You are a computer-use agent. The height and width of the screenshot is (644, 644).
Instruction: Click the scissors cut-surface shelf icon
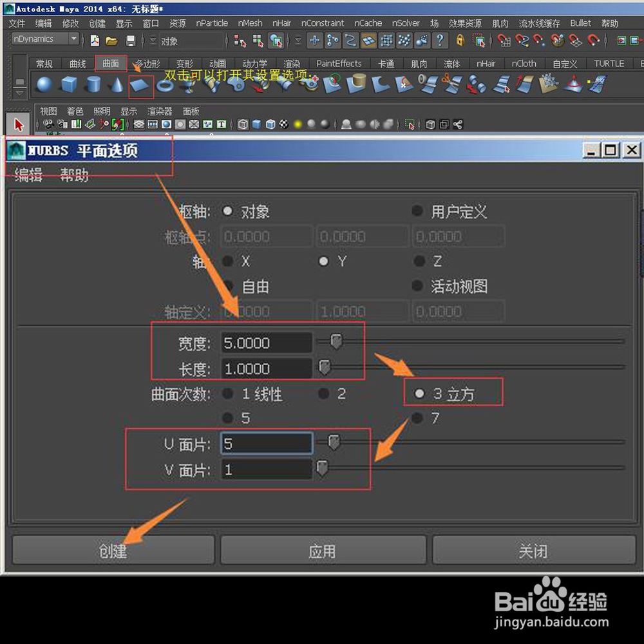pyautogui.click(x=451, y=84)
